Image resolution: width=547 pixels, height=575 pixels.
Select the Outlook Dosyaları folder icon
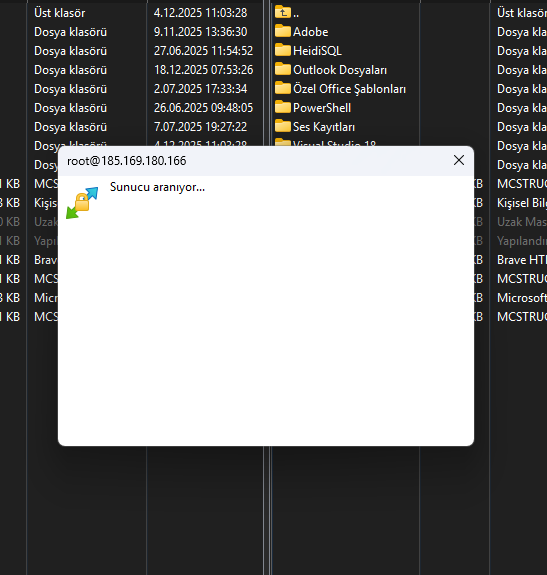pyautogui.click(x=283, y=69)
